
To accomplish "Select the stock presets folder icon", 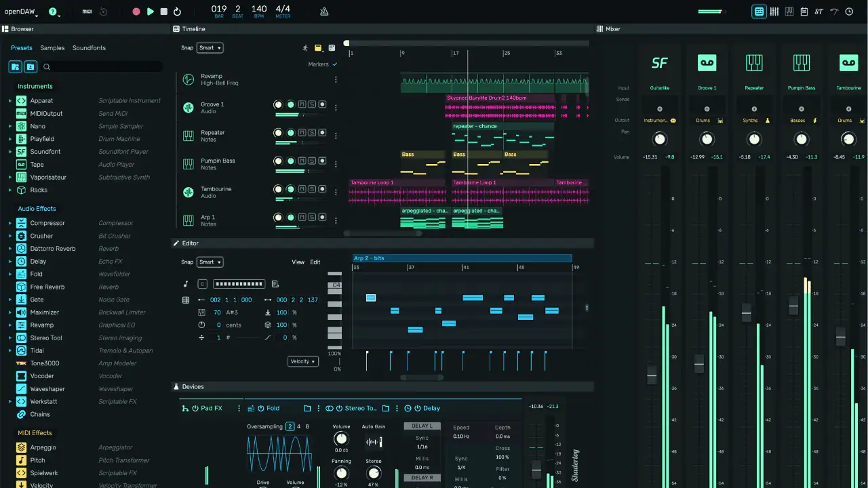I will click(15, 67).
